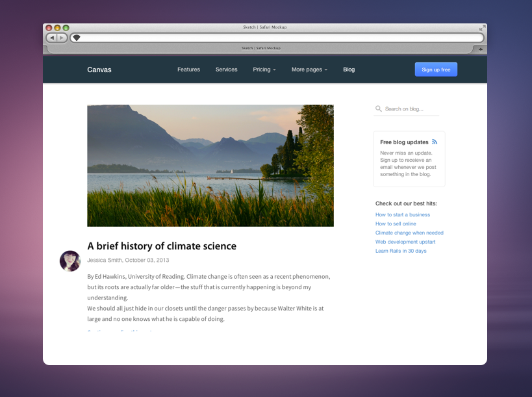Open the 'How to start a business' link
The image size is (532, 397).
(x=403, y=214)
